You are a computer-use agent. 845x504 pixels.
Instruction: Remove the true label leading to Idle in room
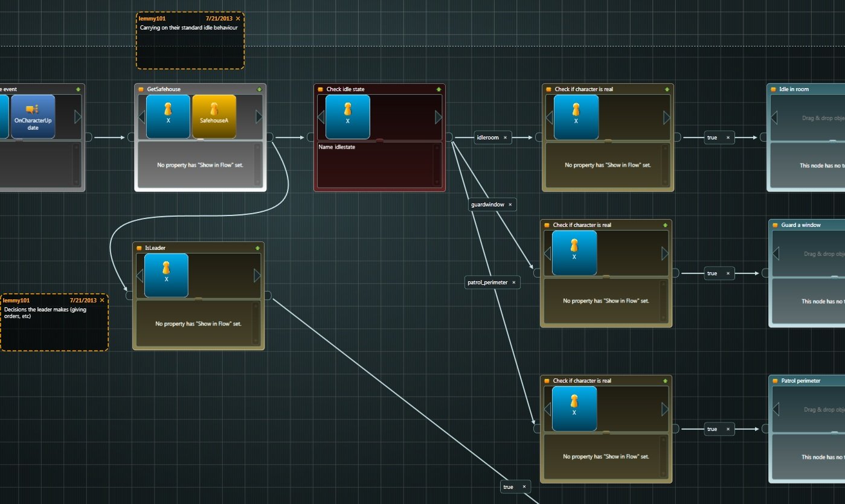(x=728, y=138)
